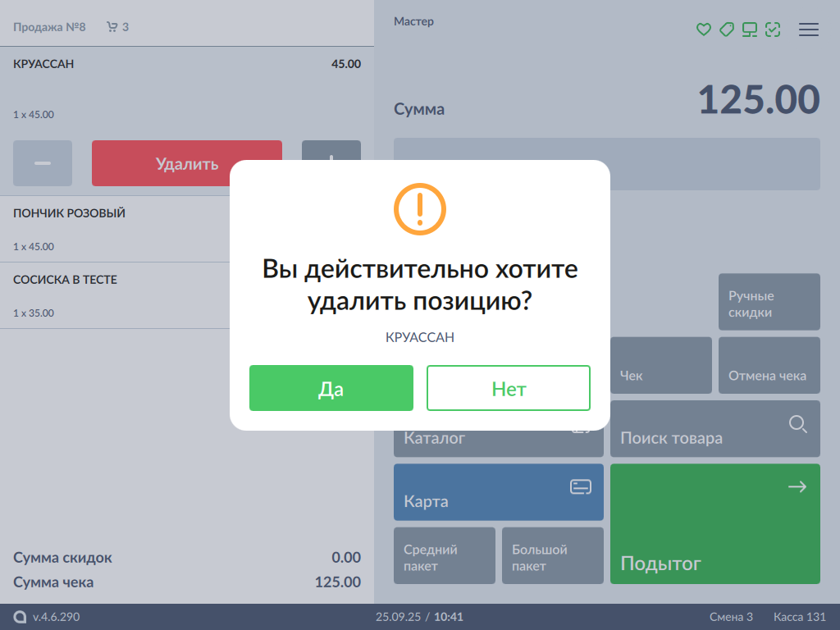The height and width of the screenshot is (630, 840).
Task: Click the cart icon with count 3
Action: tap(117, 27)
